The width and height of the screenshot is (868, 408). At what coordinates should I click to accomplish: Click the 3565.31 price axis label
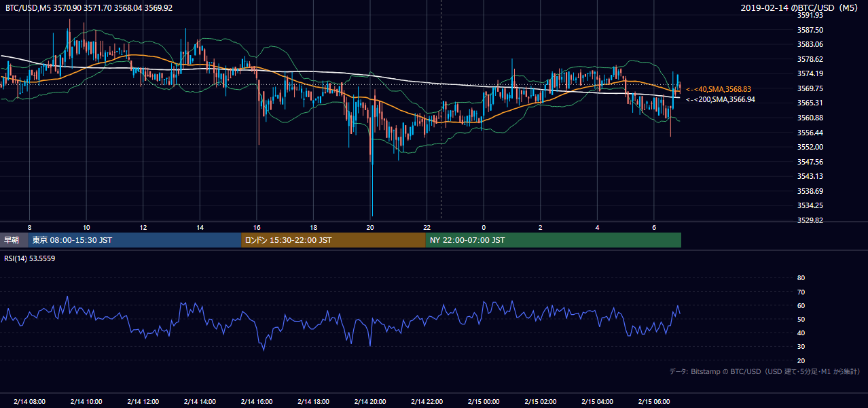810,103
